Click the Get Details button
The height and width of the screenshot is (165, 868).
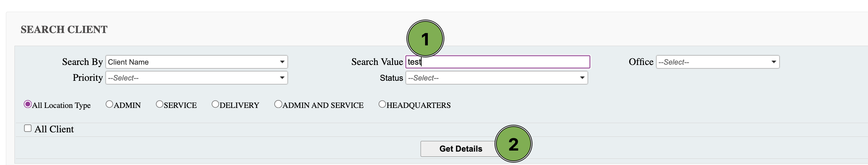(461, 149)
